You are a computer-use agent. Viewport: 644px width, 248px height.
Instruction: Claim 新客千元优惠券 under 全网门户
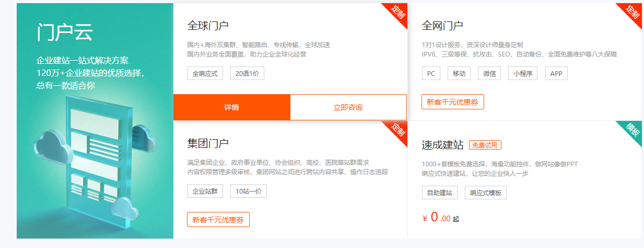tap(453, 102)
